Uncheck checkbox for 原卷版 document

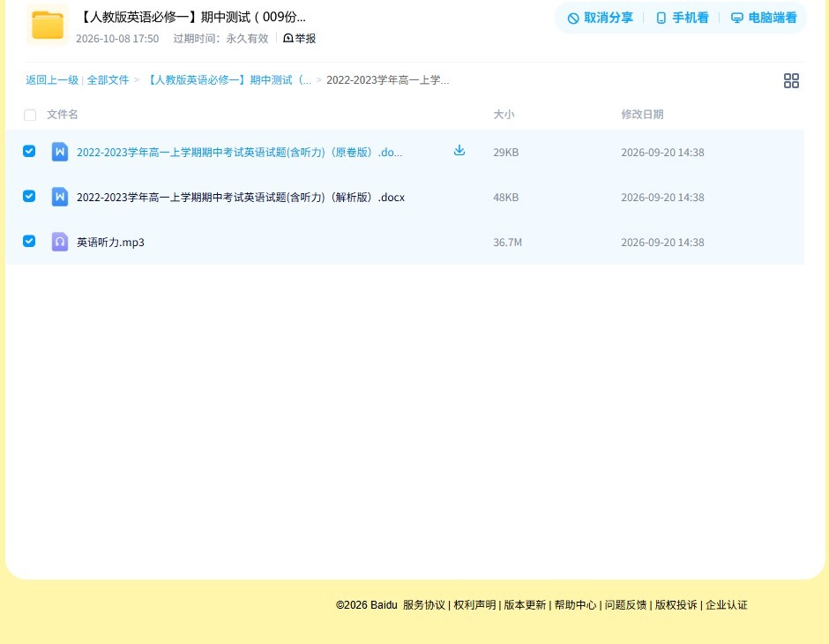pos(29,151)
